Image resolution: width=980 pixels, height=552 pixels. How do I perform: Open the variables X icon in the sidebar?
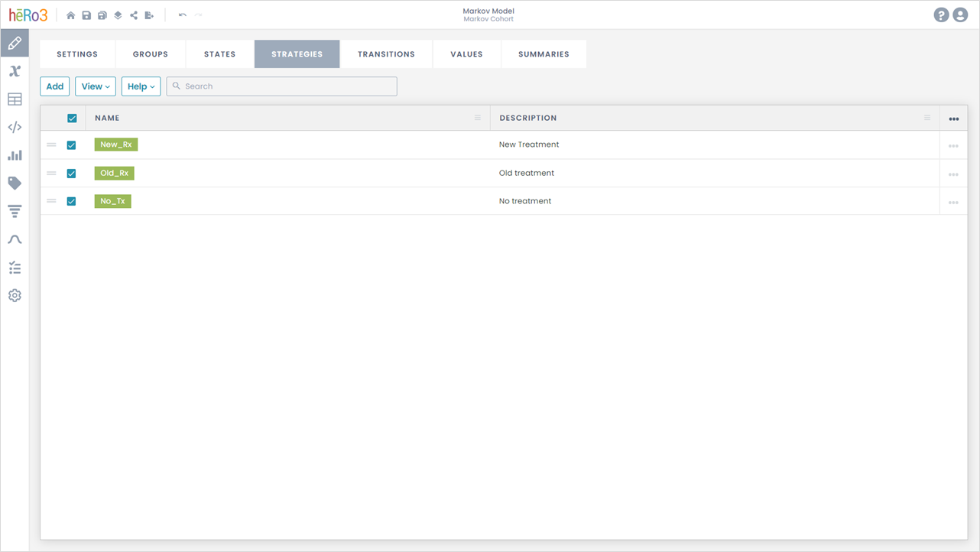click(x=15, y=71)
